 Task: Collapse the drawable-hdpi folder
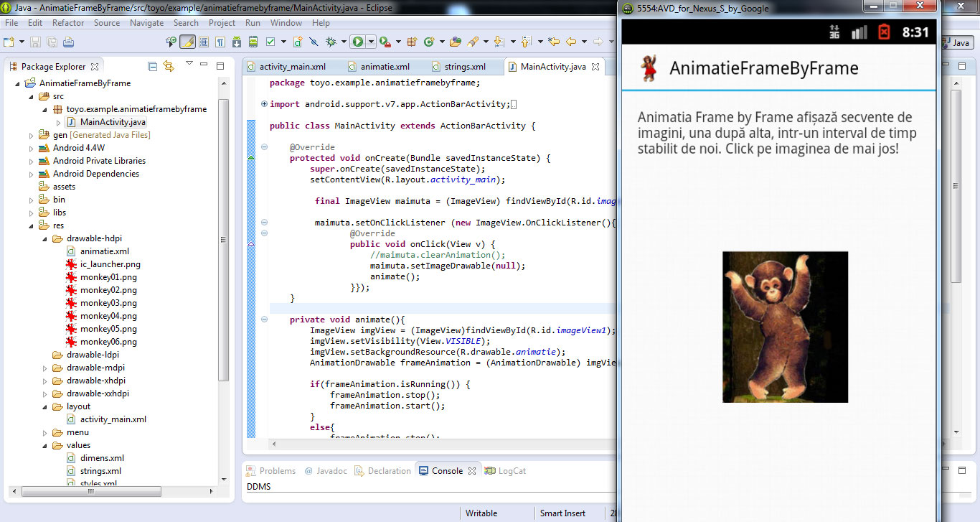tap(44, 238)
